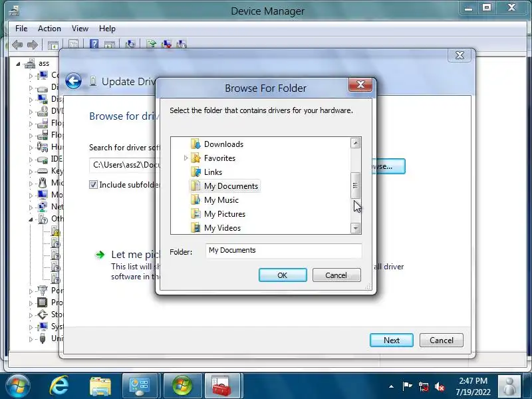Select the Human Interface Devices category icon
This screenshot has height=399, width=532.
(x=43, y=147)
